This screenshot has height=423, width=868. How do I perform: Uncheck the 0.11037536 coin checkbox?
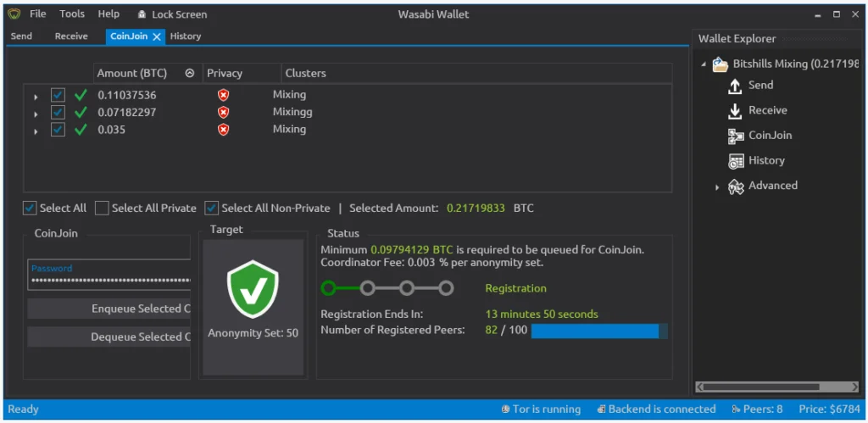(x=58, y=95)
